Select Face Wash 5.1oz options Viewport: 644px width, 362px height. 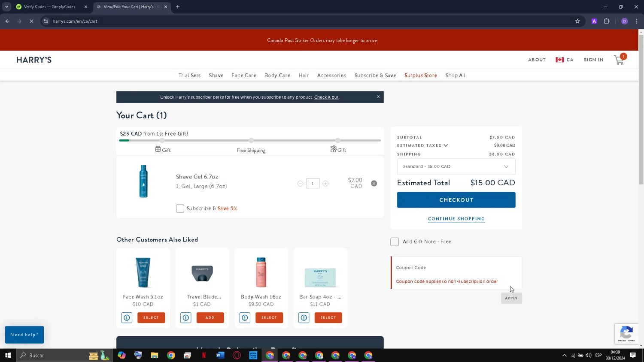[151, 318]
